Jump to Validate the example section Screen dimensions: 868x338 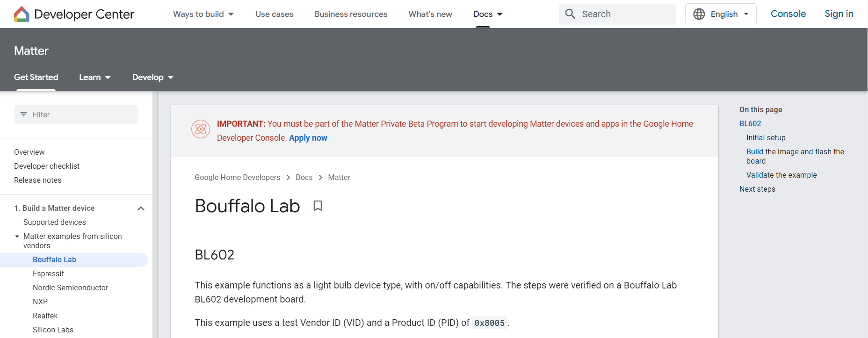pos(781,175)
